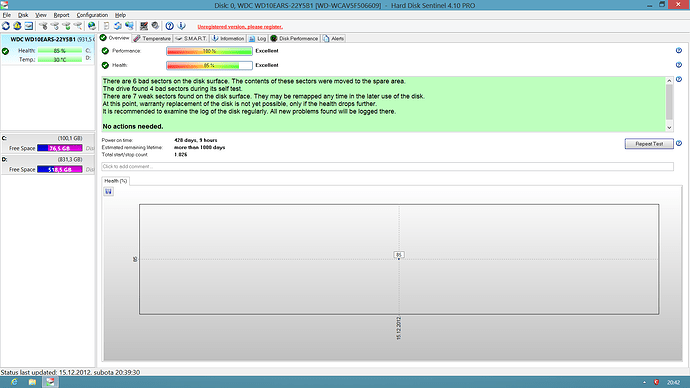Click the blue info icon in toolbar
Image resolution: width=690 pixels, height=388 pixels.
coord(181,26)
